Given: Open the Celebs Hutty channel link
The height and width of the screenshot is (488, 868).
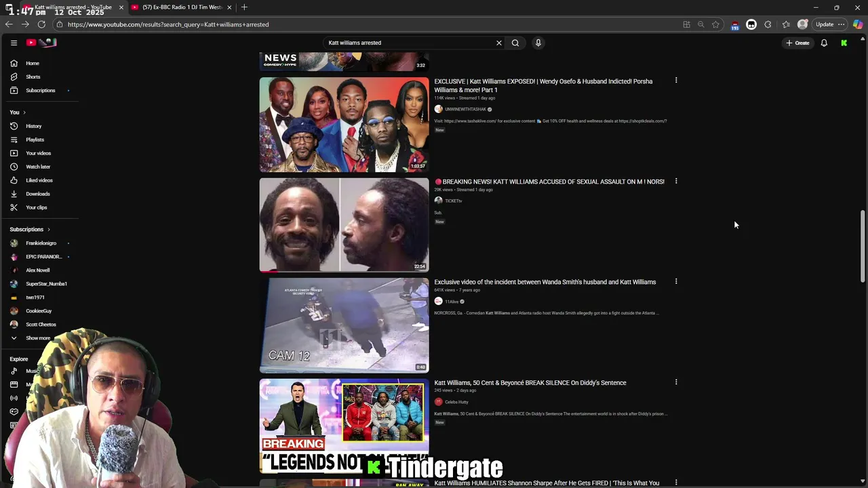Looking at the screenshot, I should (456, 402).
